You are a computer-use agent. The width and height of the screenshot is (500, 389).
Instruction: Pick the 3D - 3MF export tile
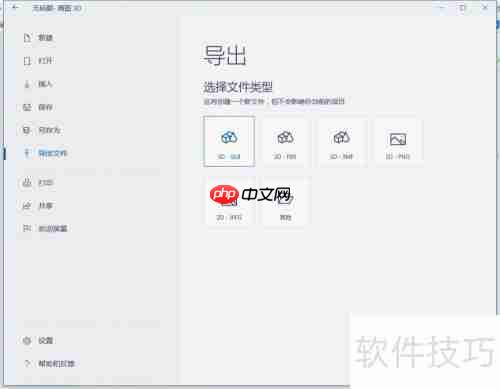tap(342, 142)
